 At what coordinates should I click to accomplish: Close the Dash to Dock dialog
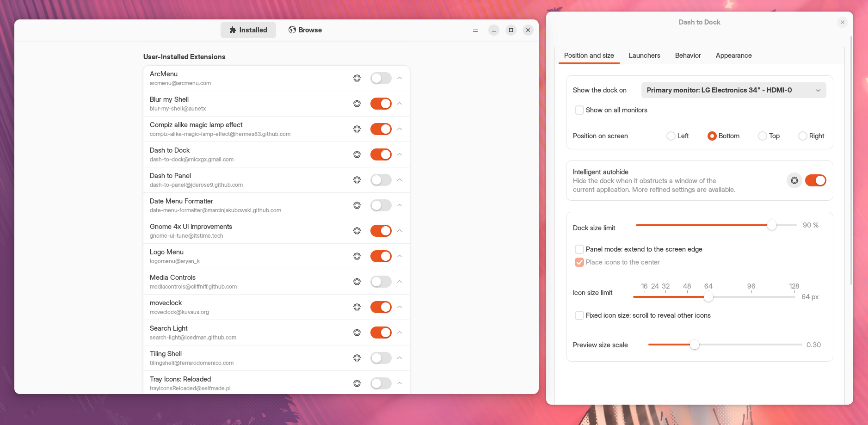[x=843, y=22]
